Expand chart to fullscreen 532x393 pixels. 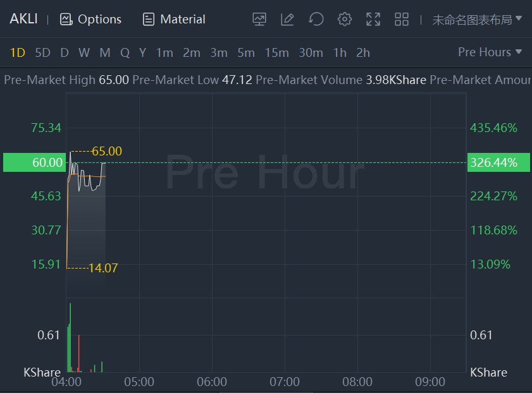(x=373, y=19)
